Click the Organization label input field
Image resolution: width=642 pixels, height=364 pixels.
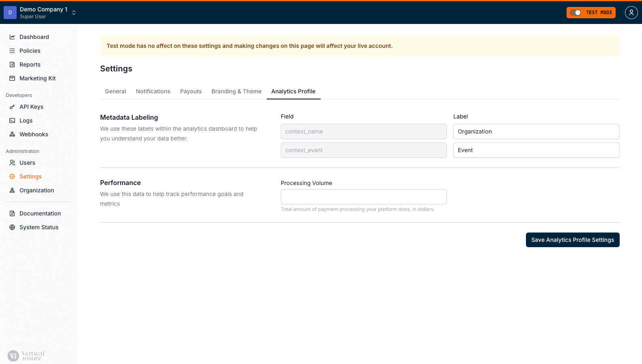pyautogui.click(x=536, y=131)
